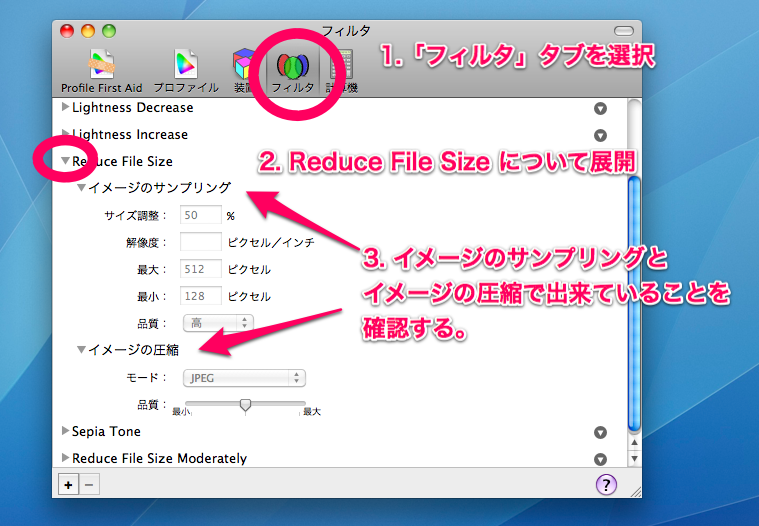759x526 pixels.
Task: Open the sampling 品質 quality popup
Action: (x=218, y=323)
